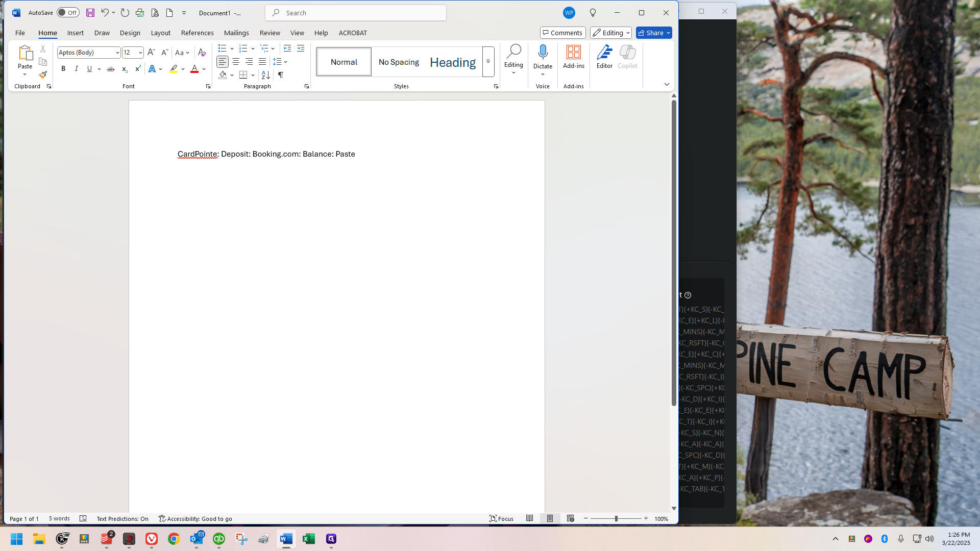
Task: Toggle the AutoSave switch
Action: point(68,13)
